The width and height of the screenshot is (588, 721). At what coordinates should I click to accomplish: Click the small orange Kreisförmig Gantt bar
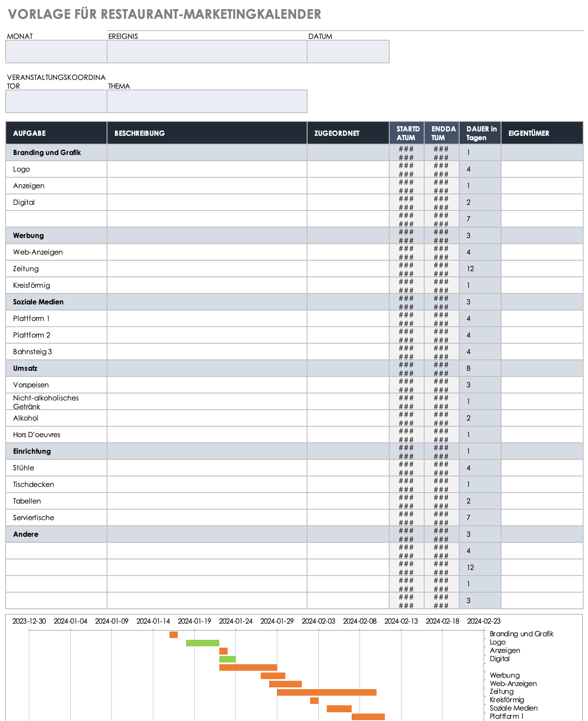point(314,700)
